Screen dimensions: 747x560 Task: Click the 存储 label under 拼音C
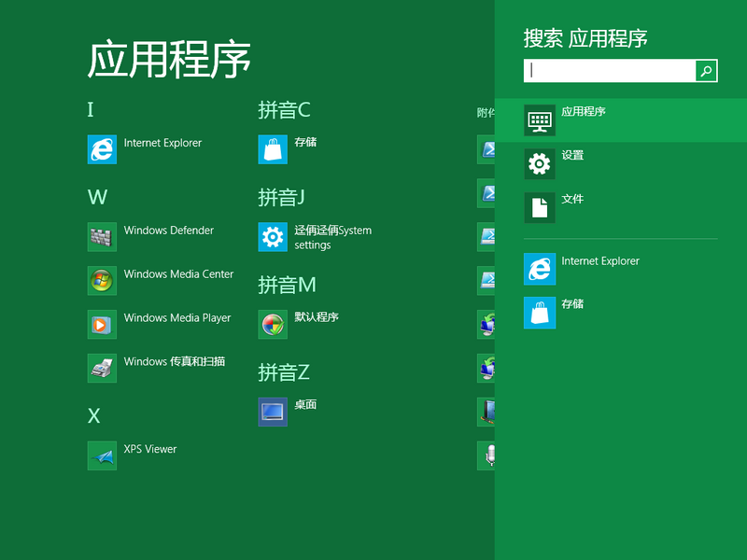pos(305,142)
